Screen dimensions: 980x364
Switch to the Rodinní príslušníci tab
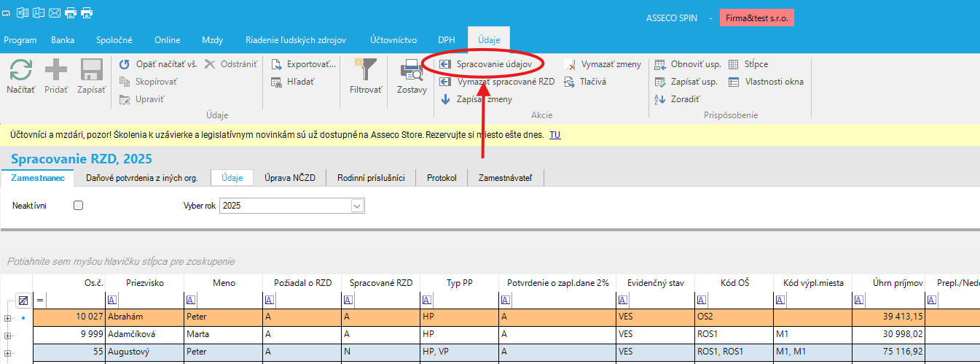point(371,177)
